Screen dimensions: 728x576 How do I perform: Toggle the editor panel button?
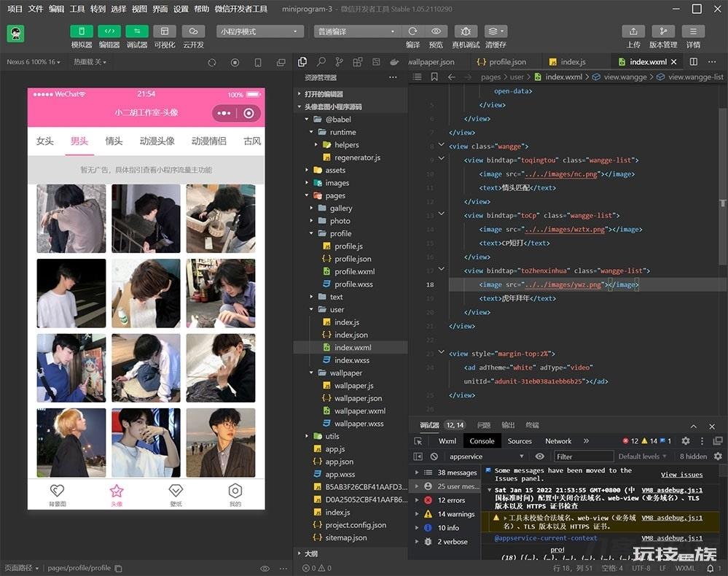tap(109, 31)
